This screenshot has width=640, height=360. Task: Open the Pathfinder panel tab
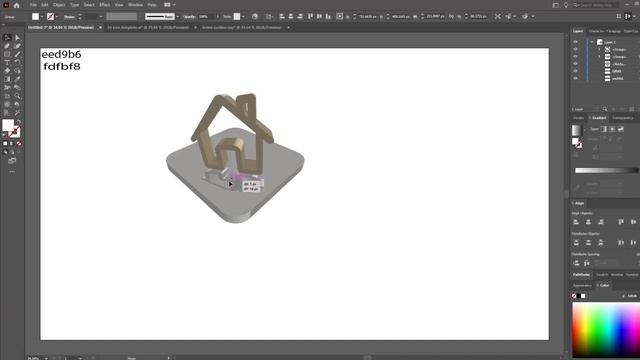(581, 275)
